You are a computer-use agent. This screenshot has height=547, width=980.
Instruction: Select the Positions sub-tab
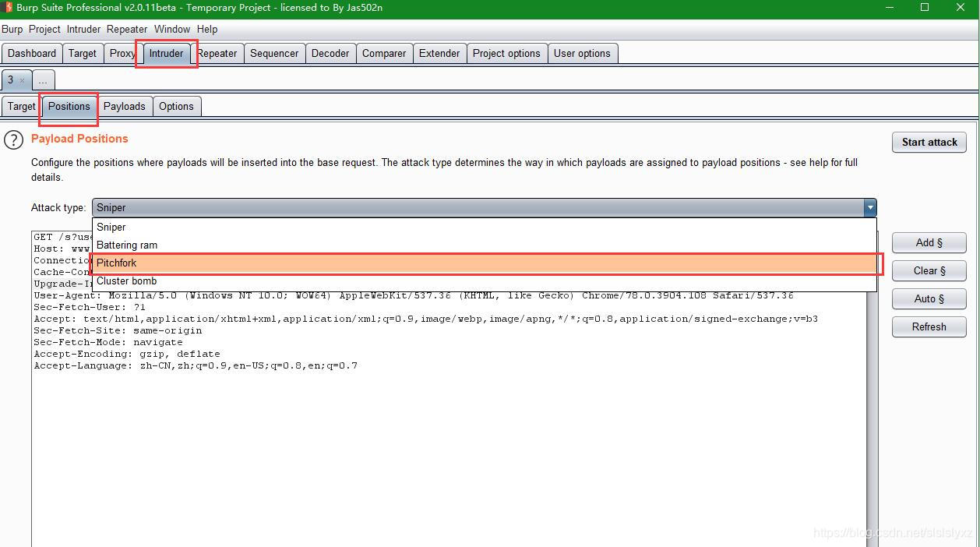point(69,106)
